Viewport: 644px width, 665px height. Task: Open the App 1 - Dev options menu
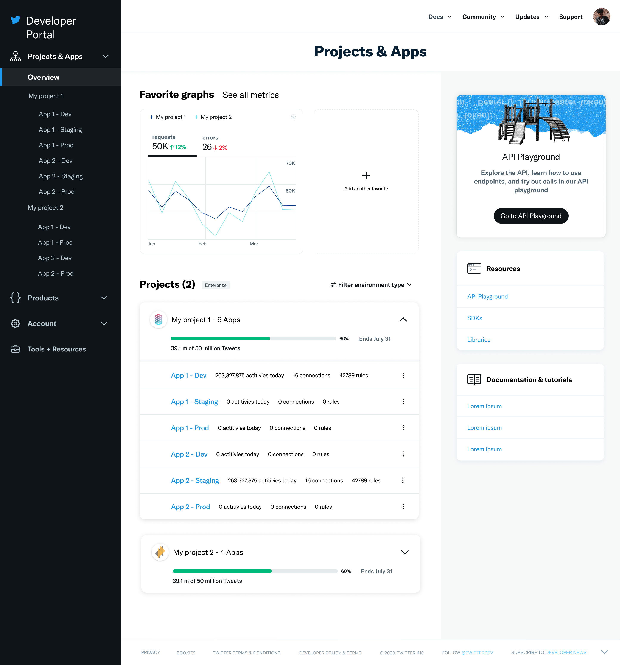[x=403, y=375]
